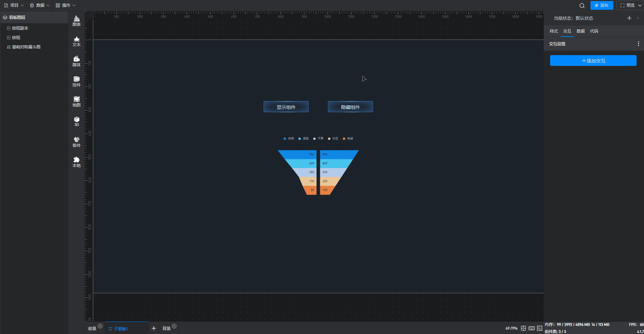Viewport: 644px width, 334px height.
Task: Open the 套件 kit component library
Action: tap(76, 142)
